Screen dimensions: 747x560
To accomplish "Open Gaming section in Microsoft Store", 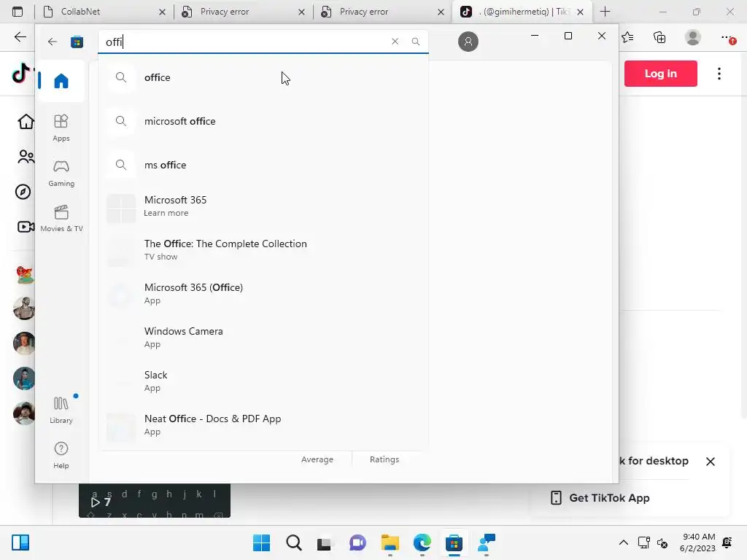I will pos(61,173).
